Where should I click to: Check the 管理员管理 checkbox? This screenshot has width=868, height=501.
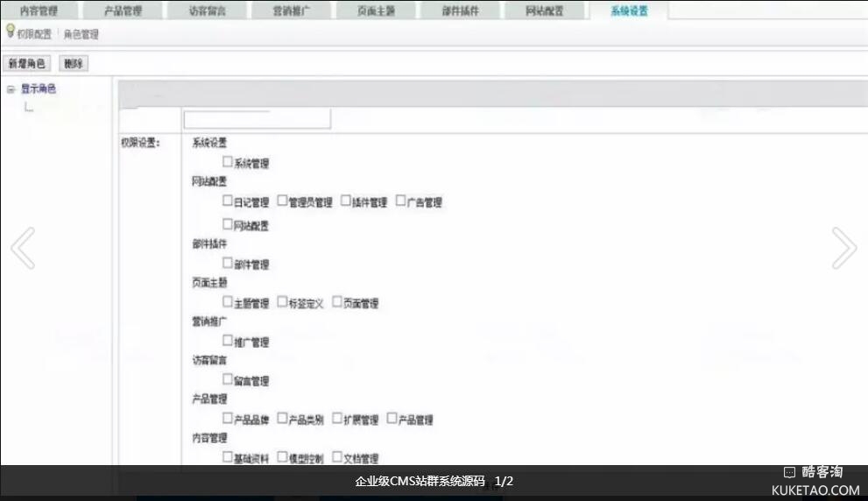(x=282, y=201)
